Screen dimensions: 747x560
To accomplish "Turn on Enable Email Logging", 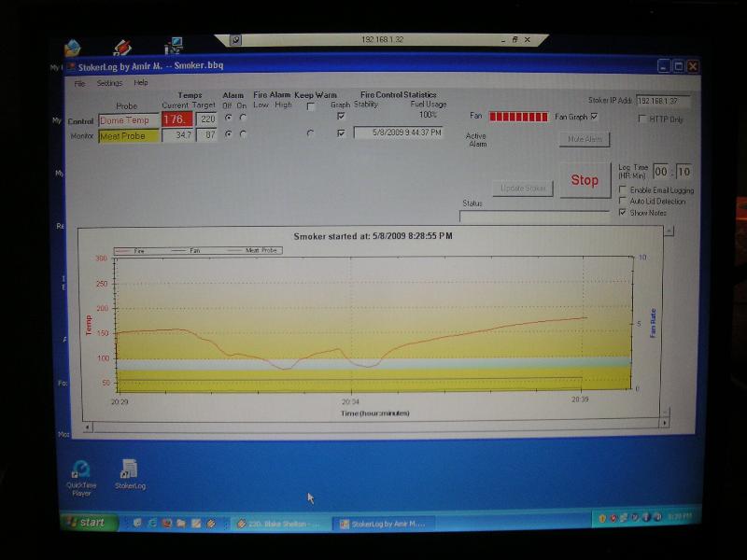I will click(623, 190).
